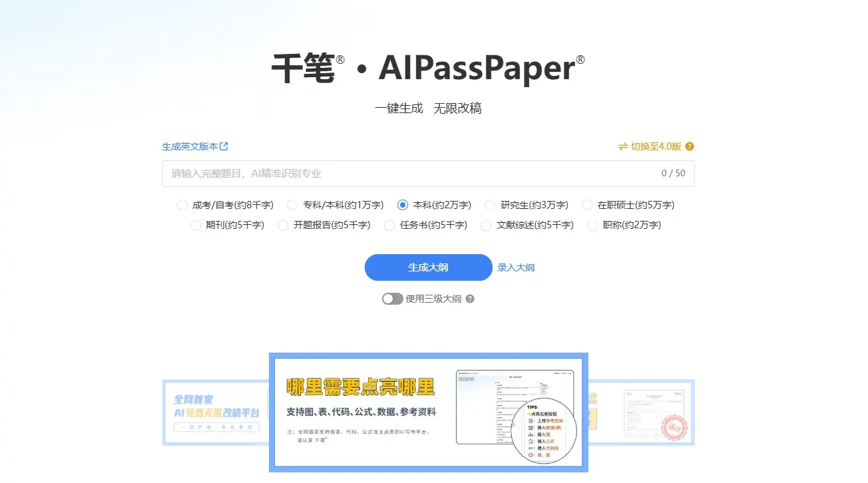
Task: Select the 职称(约2万字) radio option
Action: [x=592, y=225]
